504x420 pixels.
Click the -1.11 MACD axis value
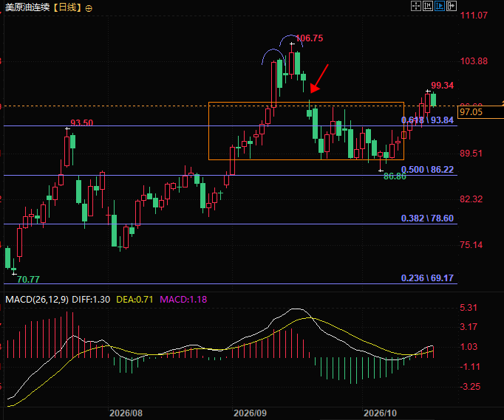(x=469, y=367)
